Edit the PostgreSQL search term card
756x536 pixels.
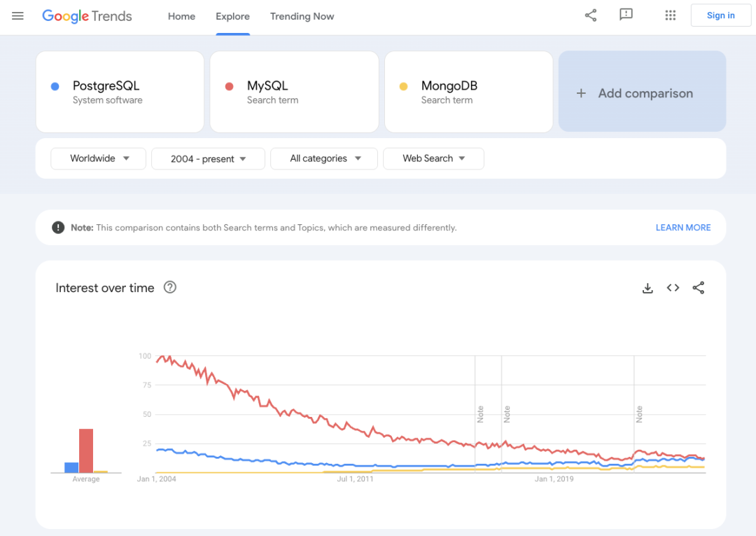click(120, 92)
